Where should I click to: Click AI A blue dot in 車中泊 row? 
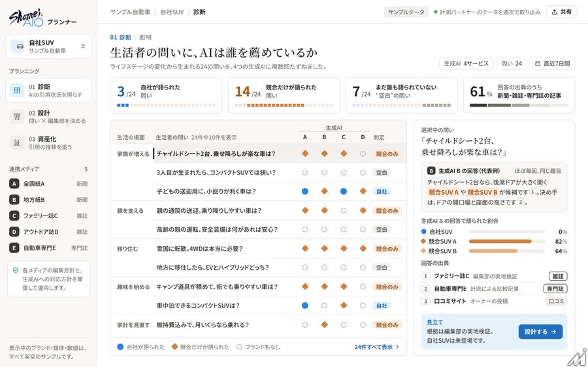305,306
